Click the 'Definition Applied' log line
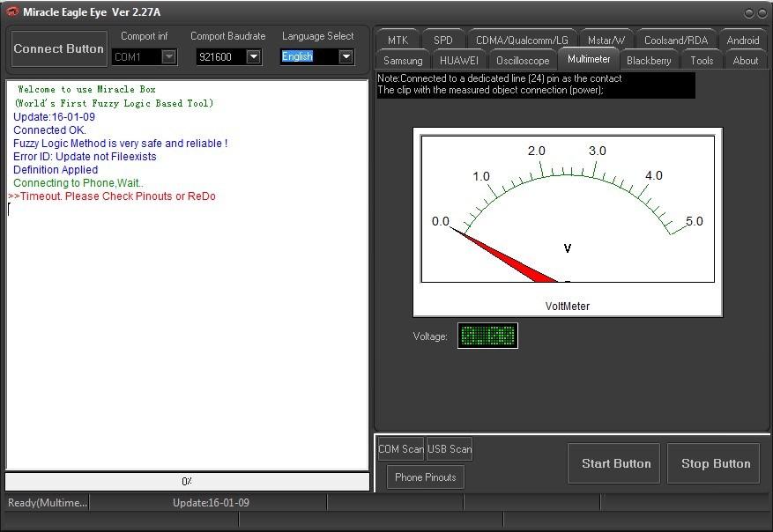Viewport: 773px width, 532px height. pos(56,169)
